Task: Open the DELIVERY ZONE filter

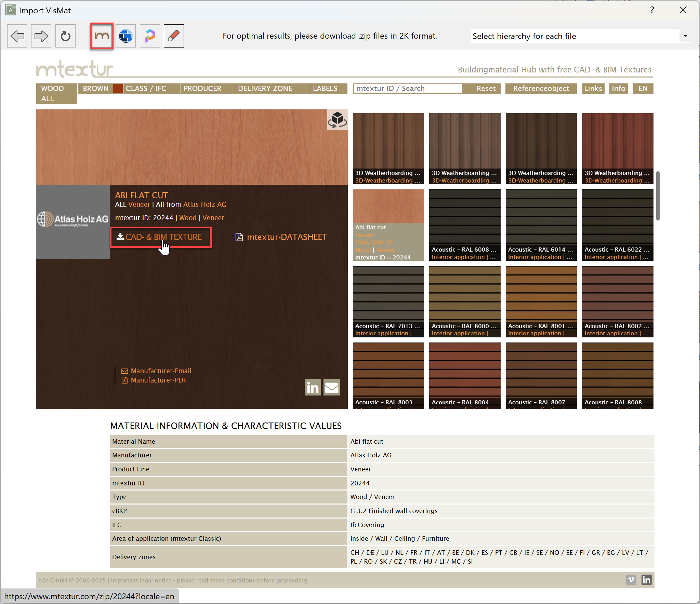Action: [273, 89]
